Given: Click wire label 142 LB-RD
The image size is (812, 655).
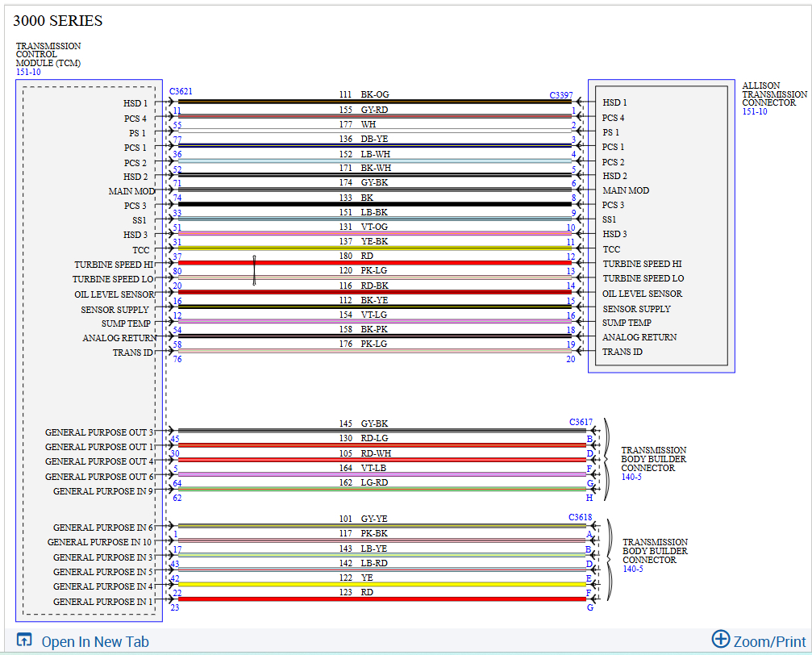Looking at the screenshot, I should coord(364,563).
